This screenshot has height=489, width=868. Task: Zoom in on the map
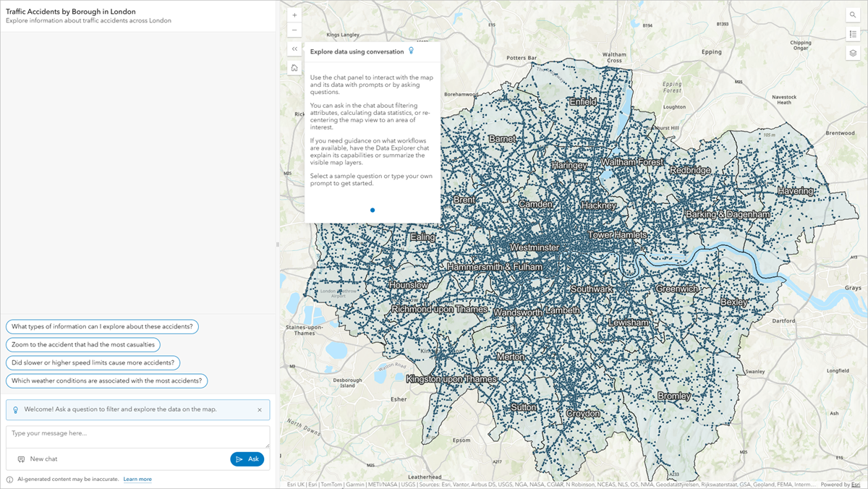click(294, 14)
